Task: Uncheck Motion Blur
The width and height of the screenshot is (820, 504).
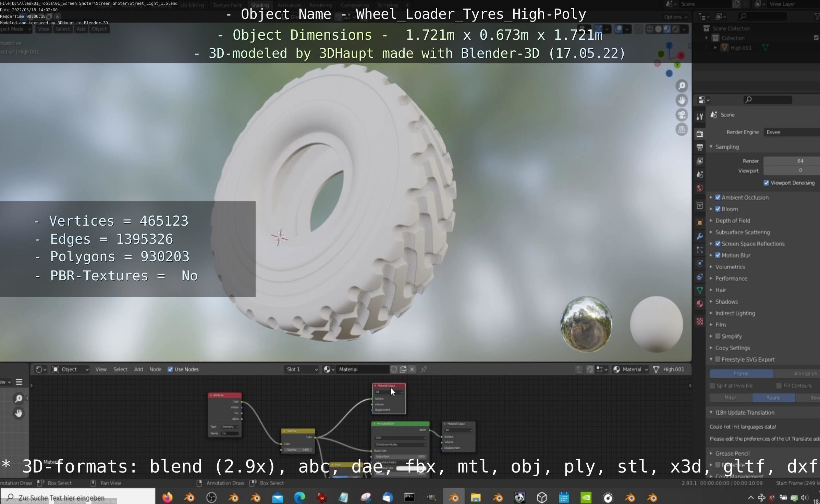Action: point(718,255)
